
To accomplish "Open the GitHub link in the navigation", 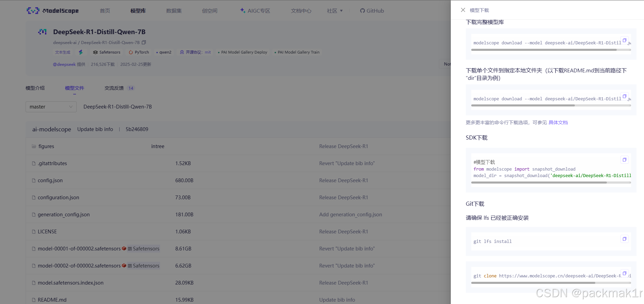I will [372, 11].
